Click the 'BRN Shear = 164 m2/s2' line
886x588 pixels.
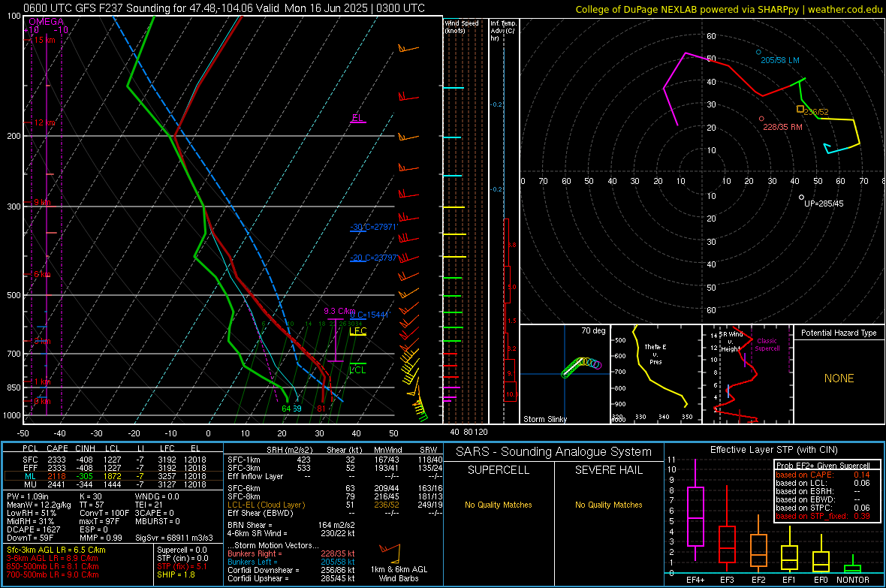pos(291,525)
